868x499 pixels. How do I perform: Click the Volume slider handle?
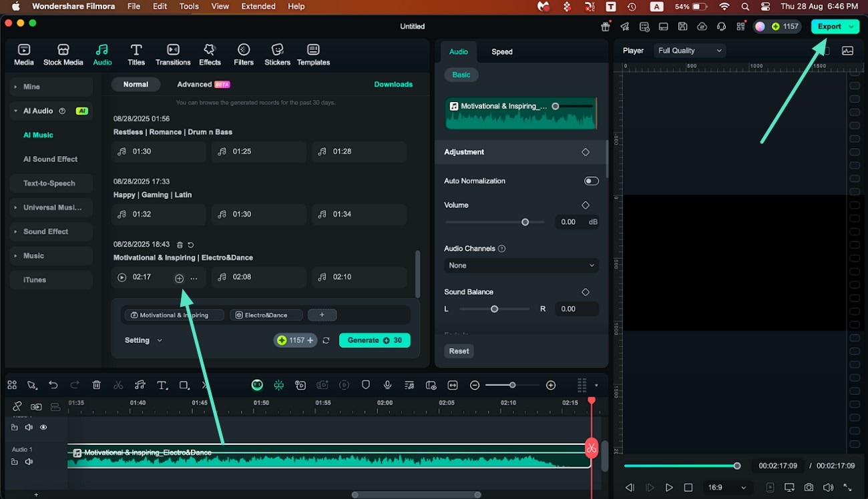pyautogui.click(x=525, y=222)
